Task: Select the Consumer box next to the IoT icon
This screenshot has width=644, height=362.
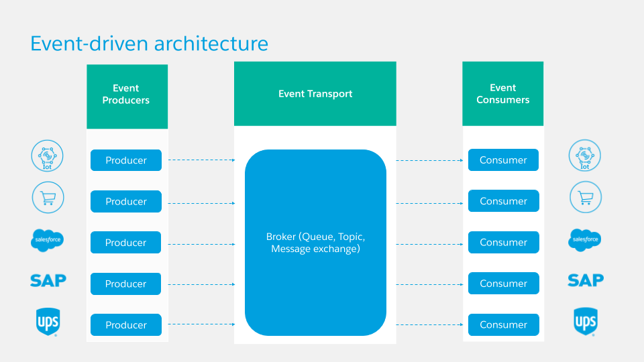Action: point(503,160)
